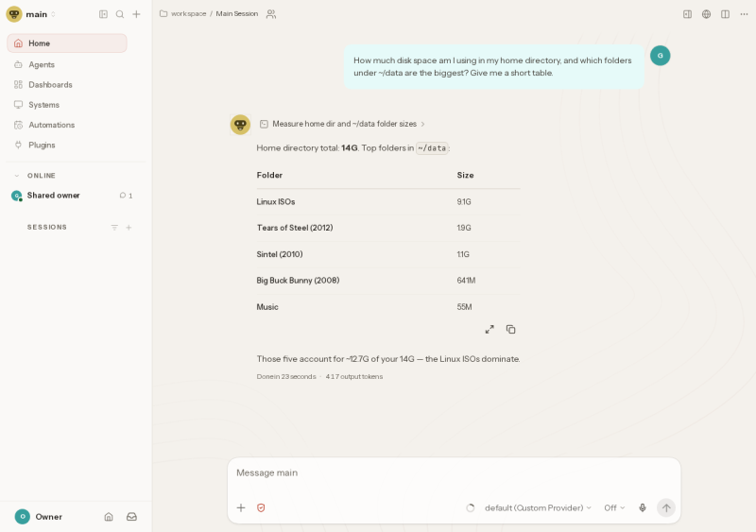Click the comment count icon beside Shared owner
Image resolution: width=756 pixels, height=532 pixels.
tap(126, 196)
